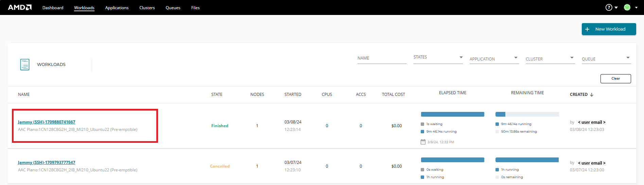Clear the applied filters
Screen dimensions: 644x185
[615, 79]
